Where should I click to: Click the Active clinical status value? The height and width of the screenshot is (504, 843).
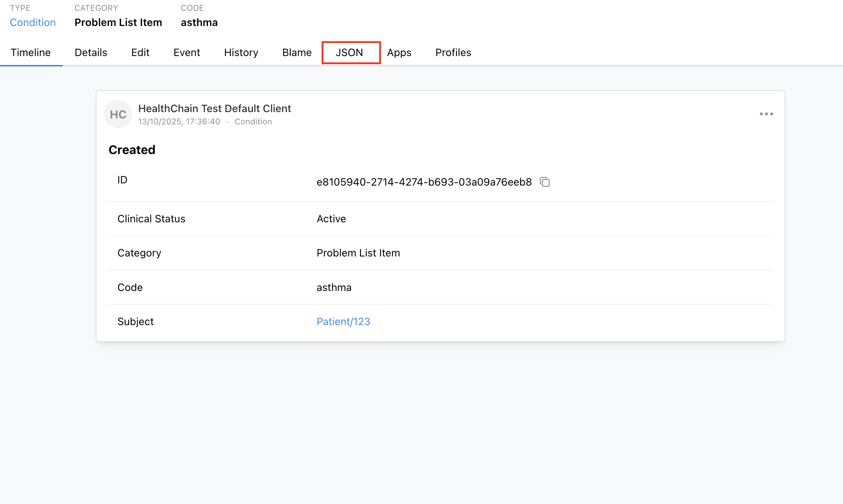click(331, 219)
